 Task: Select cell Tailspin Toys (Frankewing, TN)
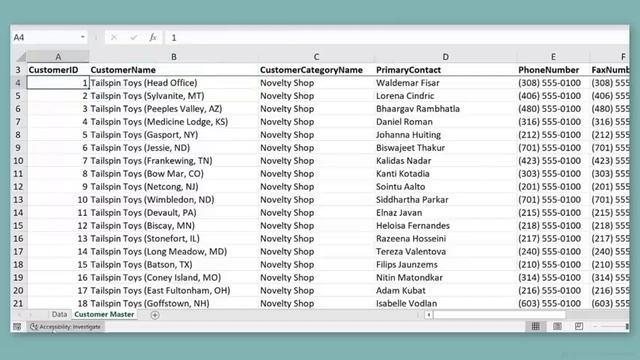(x=173, y=161)
